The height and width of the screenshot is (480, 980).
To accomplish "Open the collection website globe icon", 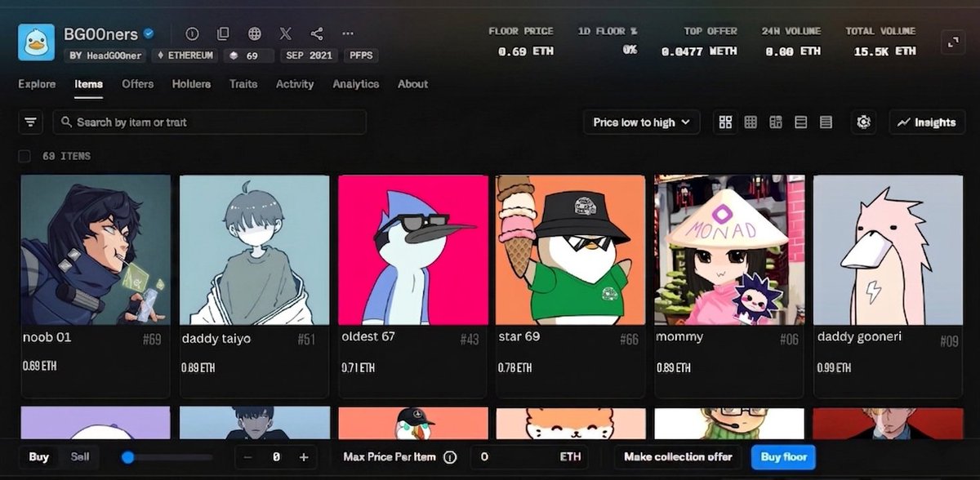I will tap(255, 34).
